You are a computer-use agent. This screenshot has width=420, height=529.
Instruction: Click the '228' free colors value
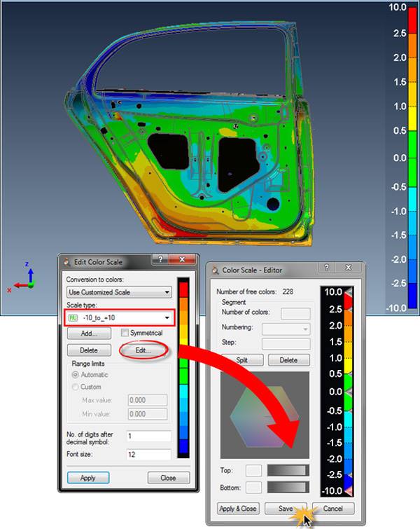[x=288, y=291]
